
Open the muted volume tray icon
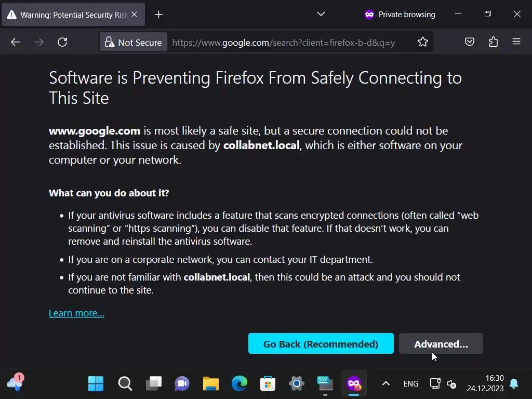tap(451, 384)
